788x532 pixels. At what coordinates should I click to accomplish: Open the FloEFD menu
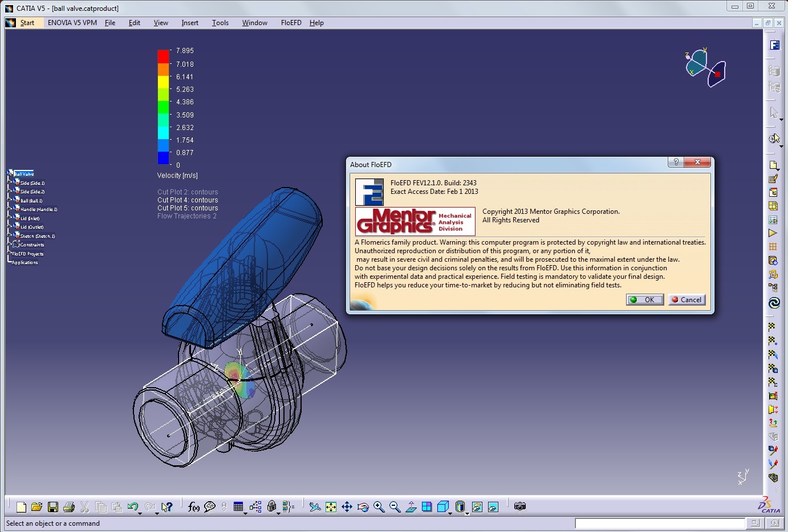coord(291,23)
